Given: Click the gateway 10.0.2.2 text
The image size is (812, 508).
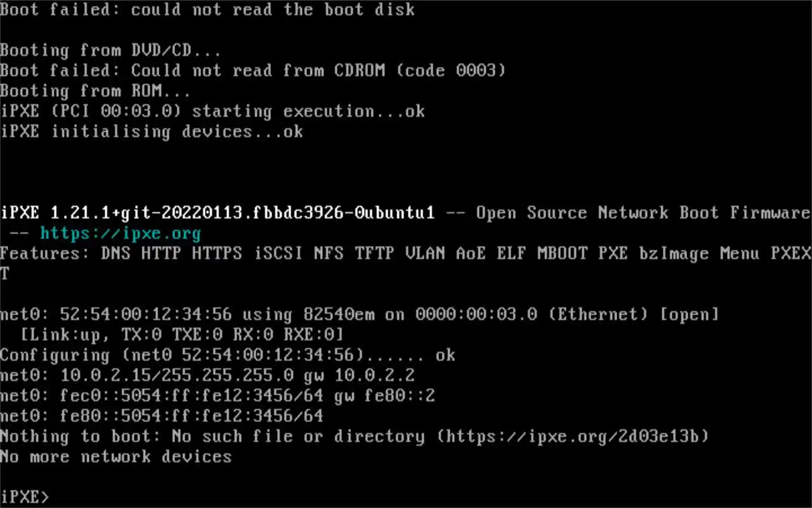Looking at the screenshot, I should click(374, 375).
